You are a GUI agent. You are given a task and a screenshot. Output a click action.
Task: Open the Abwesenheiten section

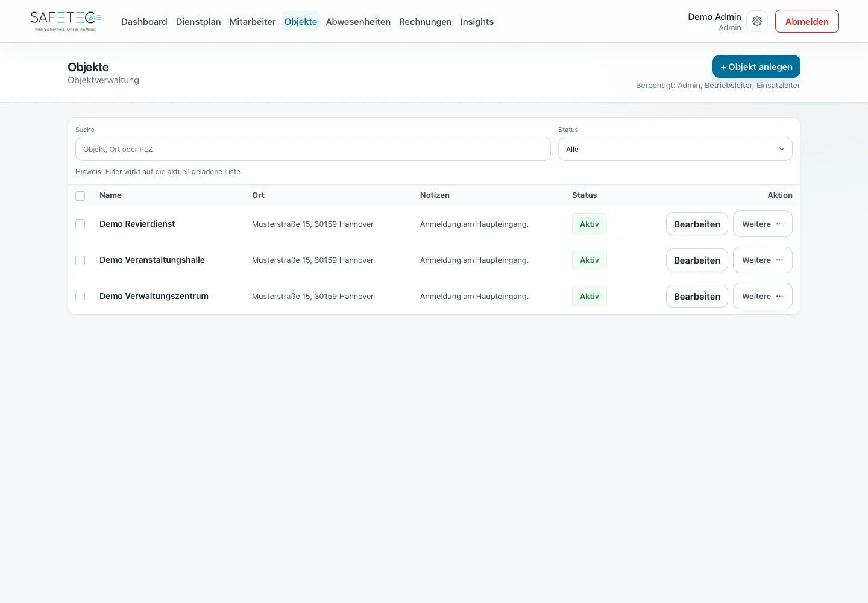(x=358, y=21)
